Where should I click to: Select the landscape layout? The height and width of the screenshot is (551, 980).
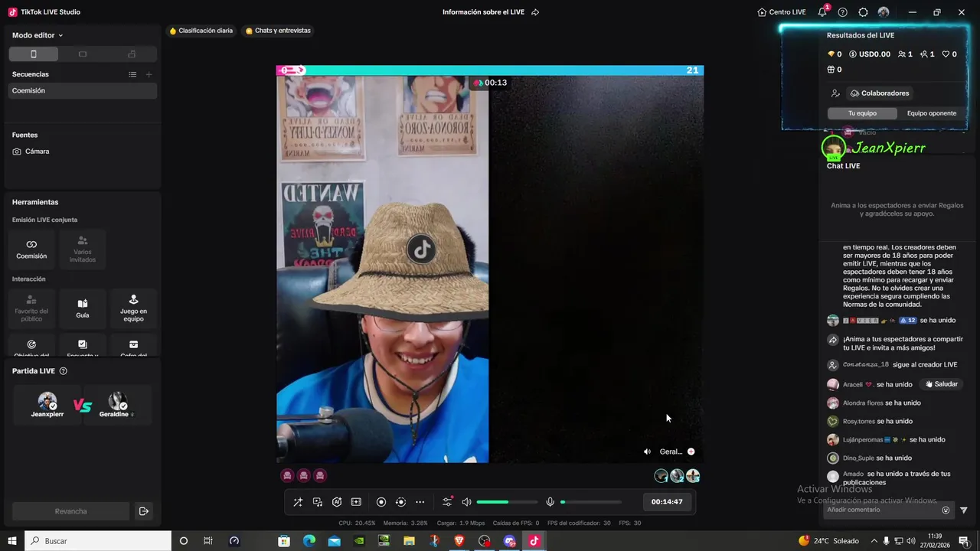tap(83, 54)
